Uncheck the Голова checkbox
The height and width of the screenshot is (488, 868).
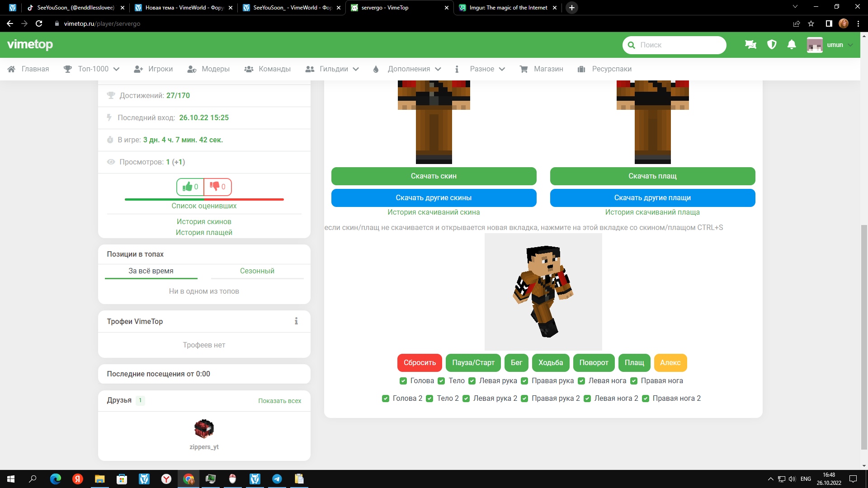[x=403, y=381]
